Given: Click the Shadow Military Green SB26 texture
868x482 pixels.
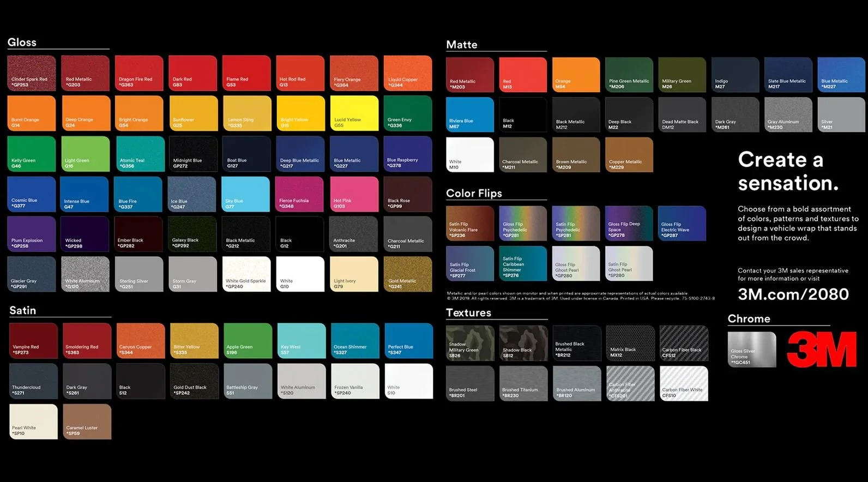Looking at the screenshot, I should tap(470, 344).
